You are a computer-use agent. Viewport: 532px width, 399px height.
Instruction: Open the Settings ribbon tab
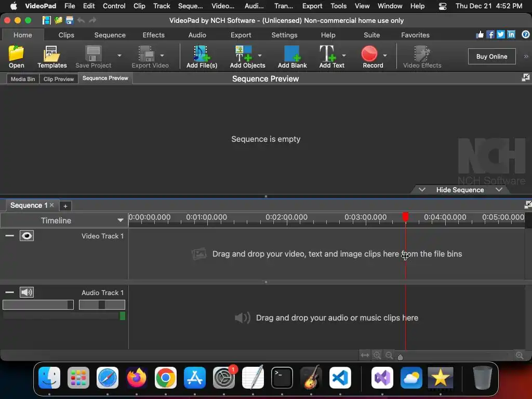(x=284, y=35)
